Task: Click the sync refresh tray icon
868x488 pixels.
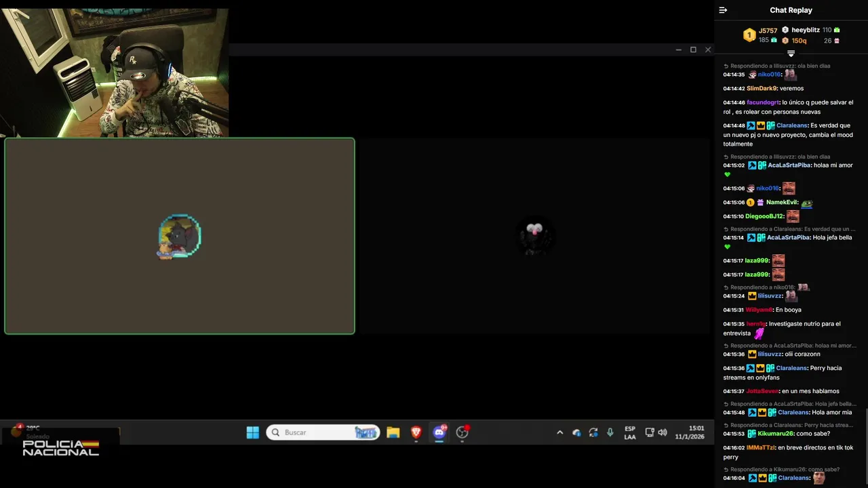Action: 593,432
